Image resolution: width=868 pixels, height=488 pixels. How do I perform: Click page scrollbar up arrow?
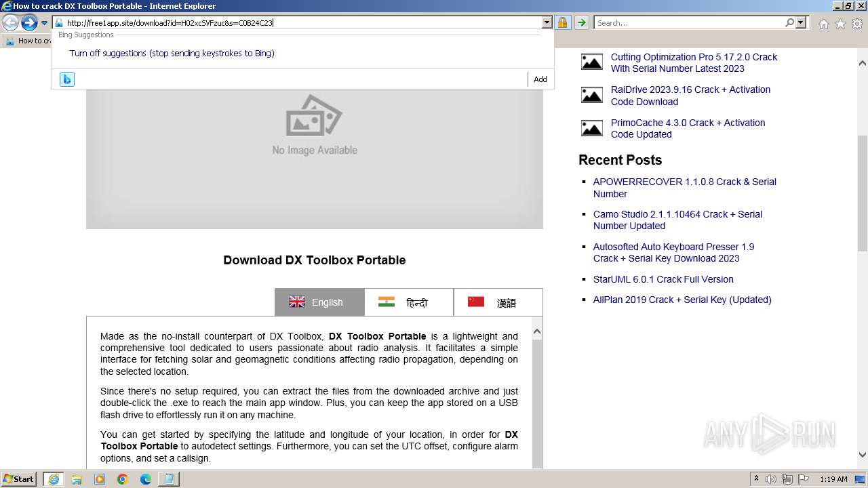862,63
